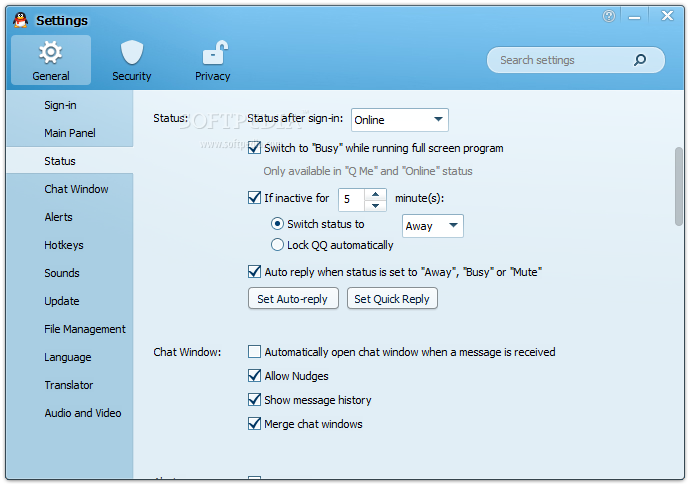Switch to the Security shield tab

[x=132, y=60]
